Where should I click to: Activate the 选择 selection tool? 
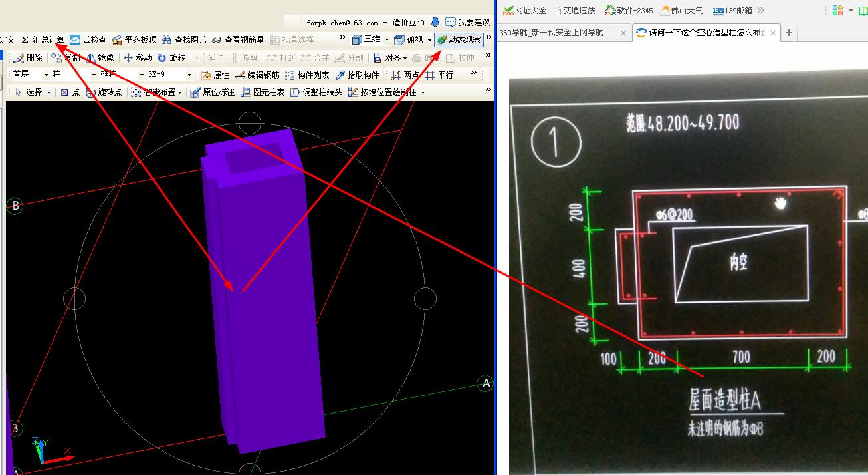tap(29, 92)
